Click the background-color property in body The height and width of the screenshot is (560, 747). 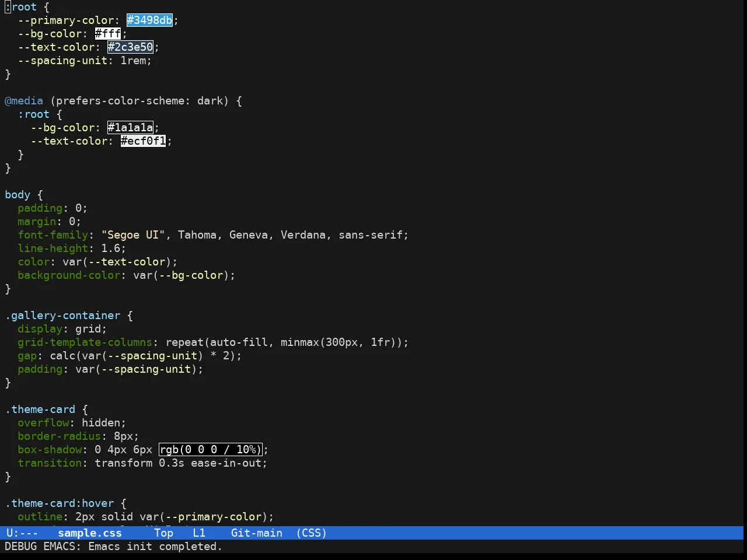pyautogui.click(x=69, y=275)
